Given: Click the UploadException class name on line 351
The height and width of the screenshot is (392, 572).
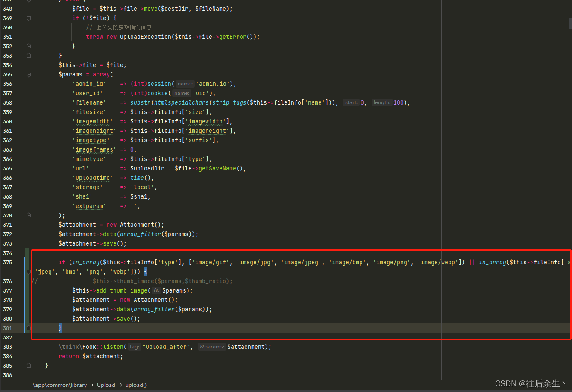Looking at the screenshot, I should (x=145, y=37).
